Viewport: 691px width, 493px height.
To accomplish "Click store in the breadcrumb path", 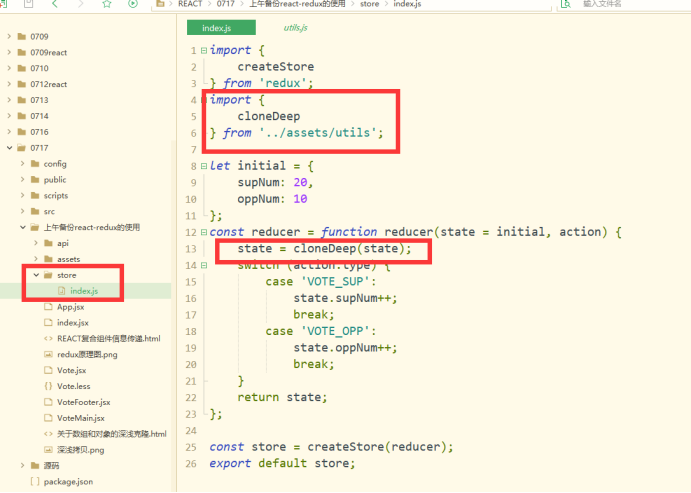I will (369, 4).
